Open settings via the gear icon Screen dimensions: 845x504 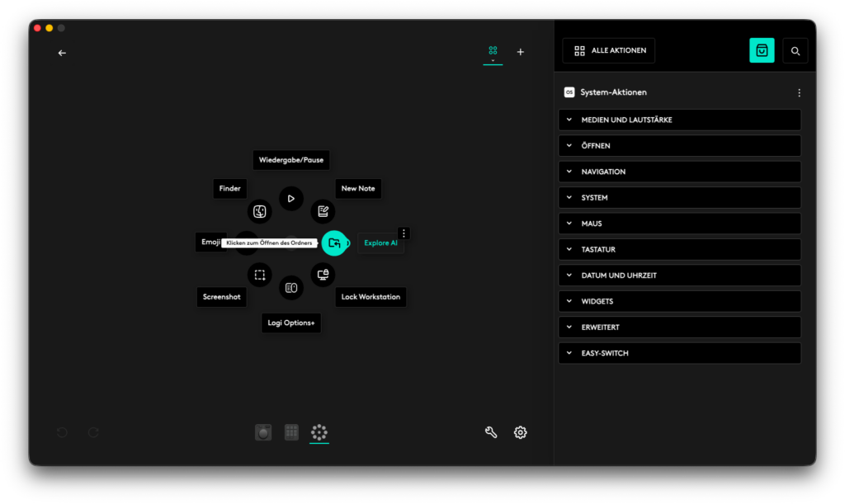tap(521, 432)
